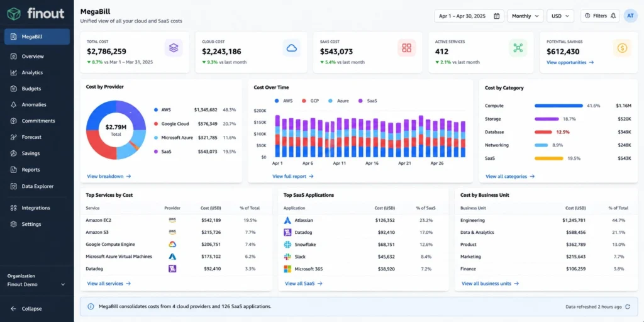Click the SaaS Cost grid icon
644x322 pixels.
(x=407, y=48)
